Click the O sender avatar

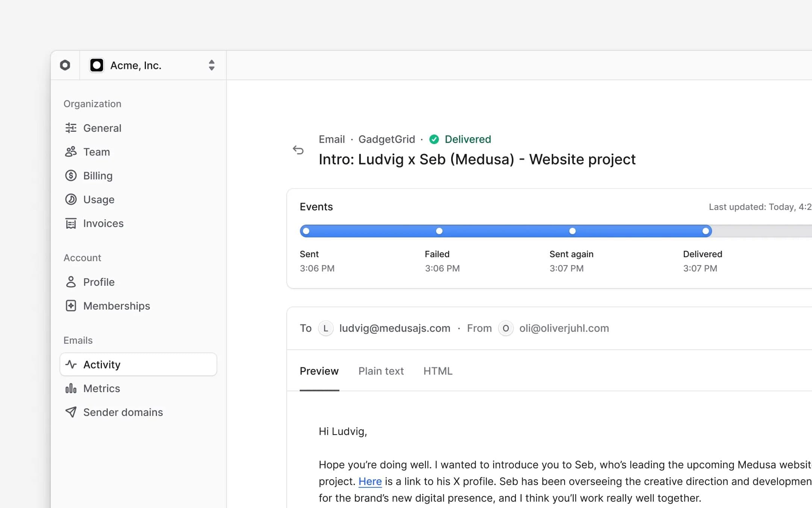[506, 328]
